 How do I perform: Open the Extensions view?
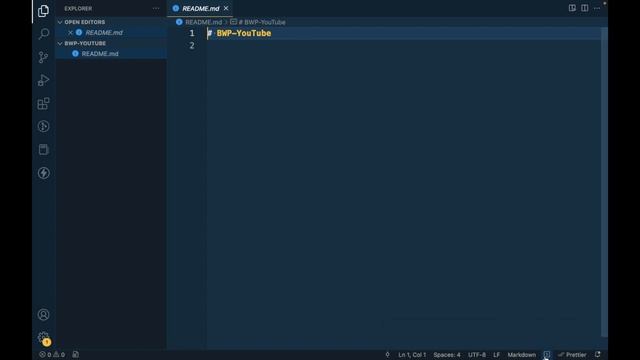pos(43,103)
